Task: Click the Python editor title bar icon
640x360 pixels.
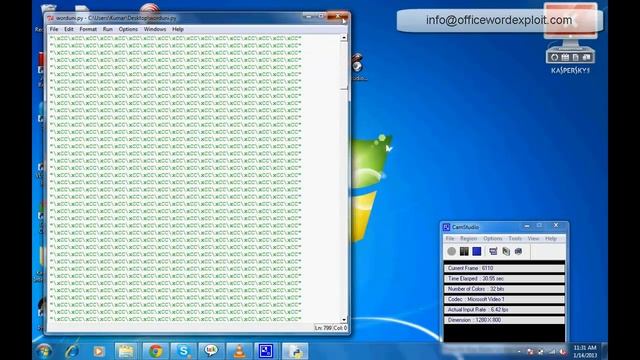Action: pyautogui.click(x=51, y=18)
